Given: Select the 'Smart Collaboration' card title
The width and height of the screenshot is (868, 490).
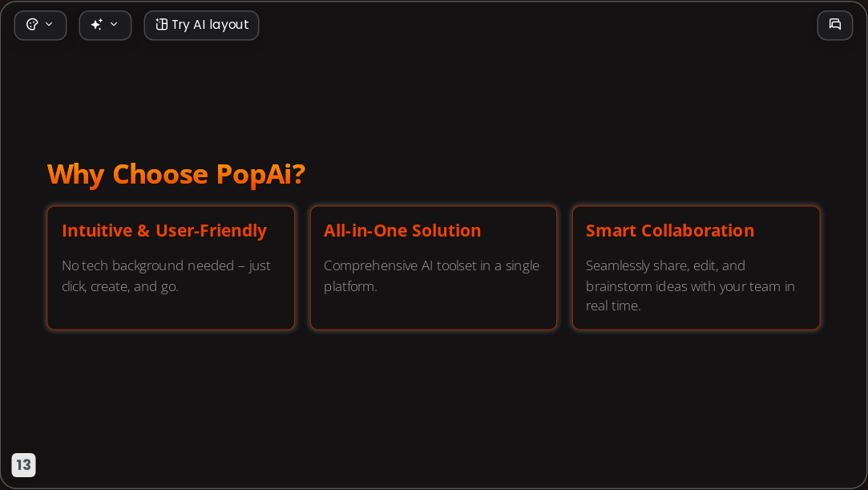Looking at the screenshot, I should (670, 230).
